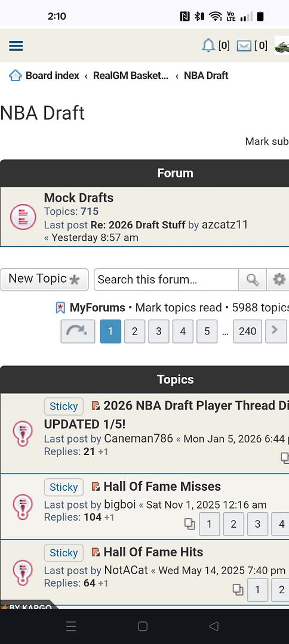Jump to last page 240
This screenshot has height=644, width=289.
click(x=247, y=332)
